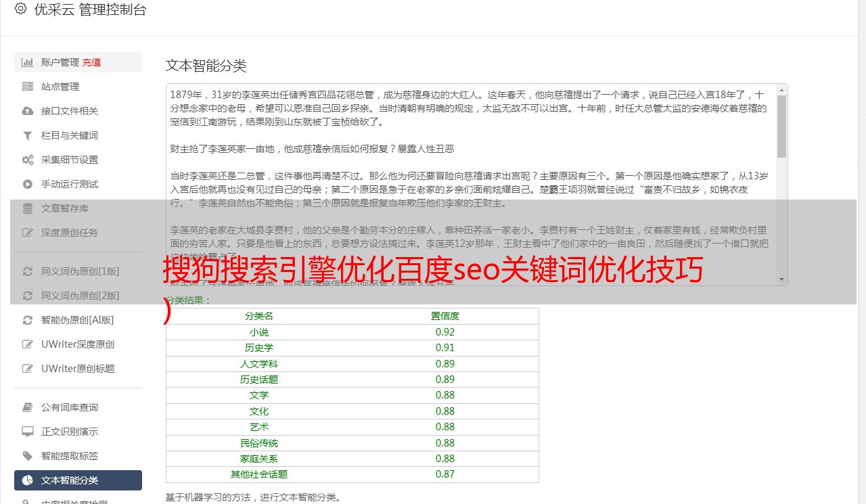Click the book icon for 公有词库查询
This screenshot has height=504, width=866.
tap(27, 407)
